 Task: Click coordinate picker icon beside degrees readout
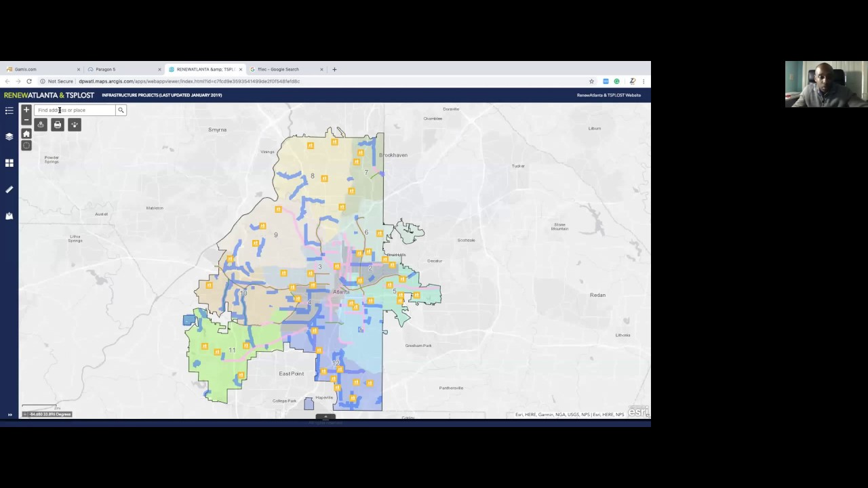pyautogui.click(x=25, y=414)
